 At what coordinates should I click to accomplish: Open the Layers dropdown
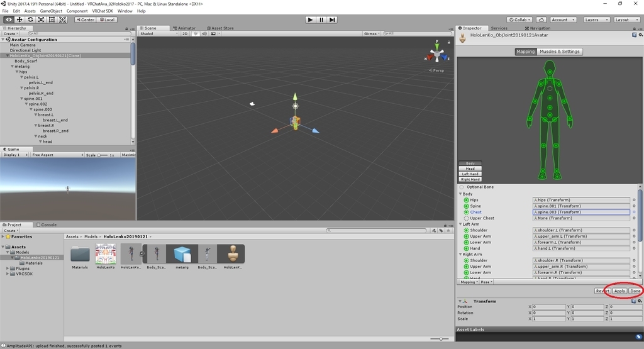tap(596, 19)
